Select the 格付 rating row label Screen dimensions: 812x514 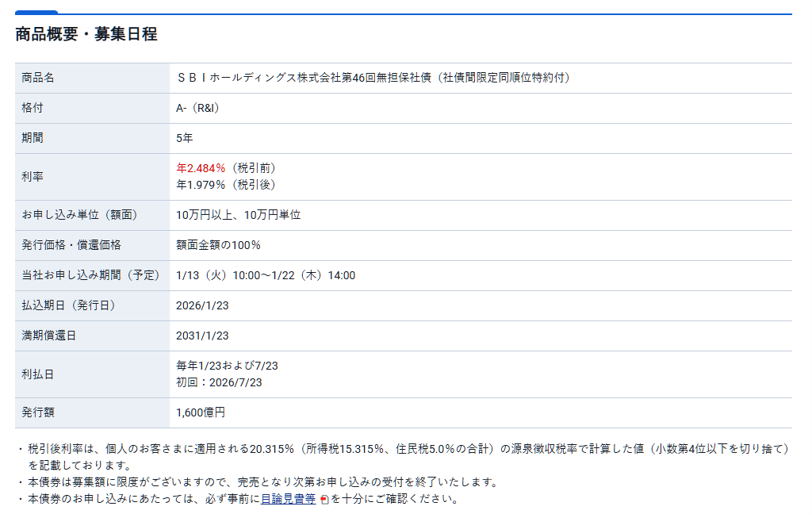[33, 107]
